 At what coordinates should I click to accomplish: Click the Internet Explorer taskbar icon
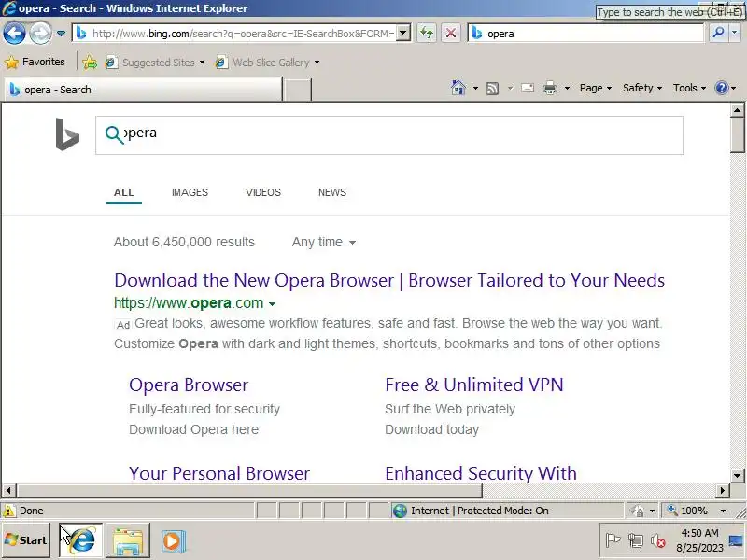point(80,540)
